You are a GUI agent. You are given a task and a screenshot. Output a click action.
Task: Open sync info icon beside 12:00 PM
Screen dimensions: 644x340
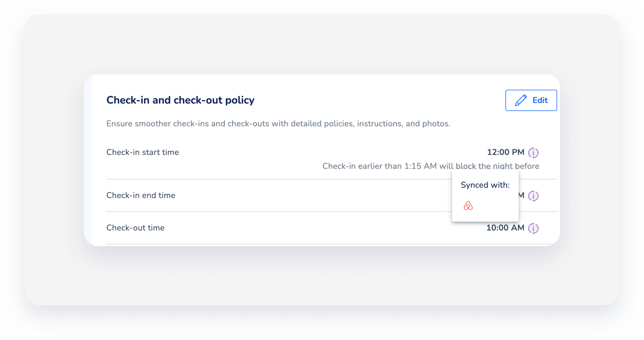[x=533, y=152]
